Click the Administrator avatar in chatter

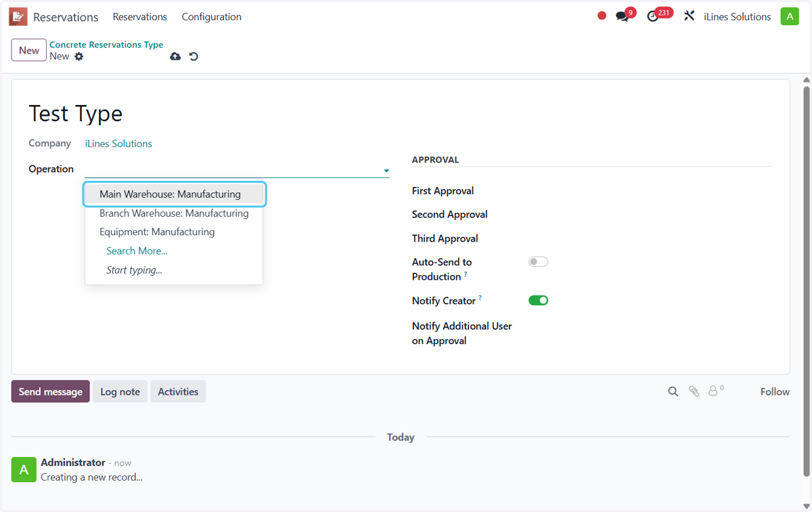click(x=24, y=469)
